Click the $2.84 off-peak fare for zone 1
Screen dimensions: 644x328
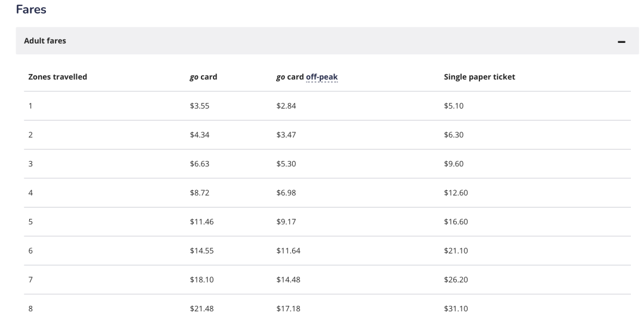pos(286,106)
